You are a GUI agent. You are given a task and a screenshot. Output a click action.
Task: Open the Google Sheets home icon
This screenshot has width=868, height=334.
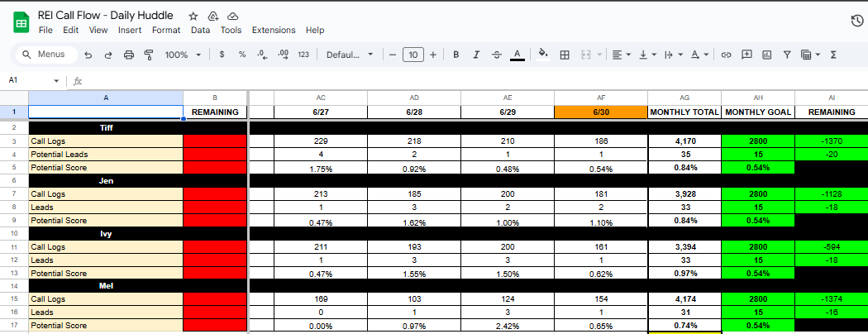pos(21,23)
